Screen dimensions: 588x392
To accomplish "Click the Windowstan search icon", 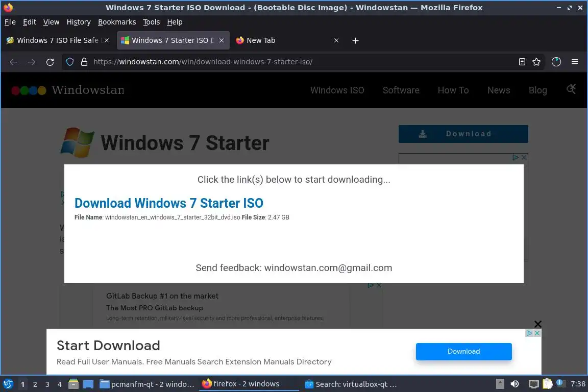I will [571, 89].
